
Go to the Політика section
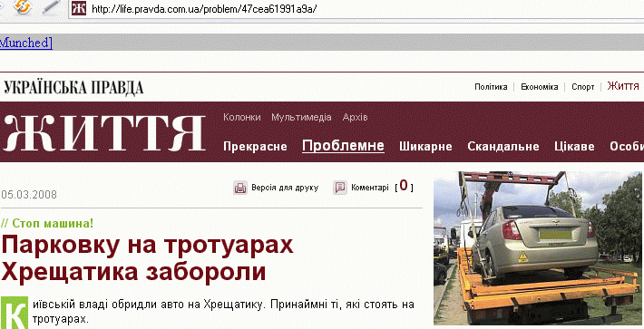coord(491,87)
